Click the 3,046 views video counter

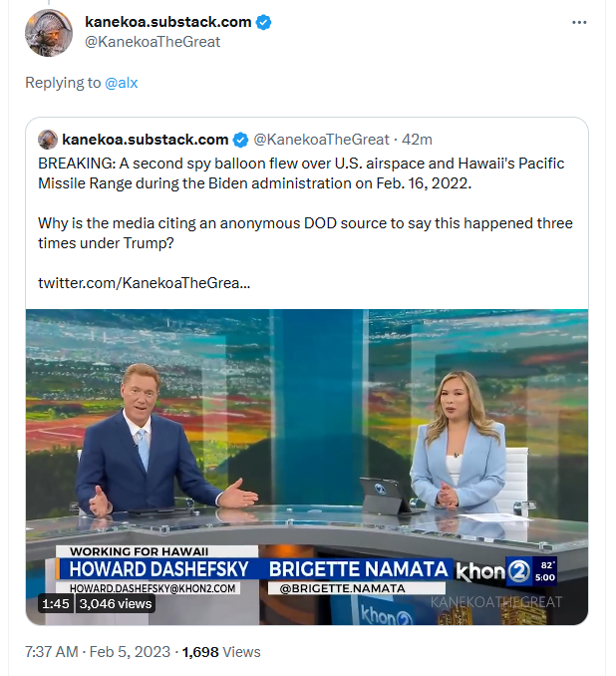point(116,603)
